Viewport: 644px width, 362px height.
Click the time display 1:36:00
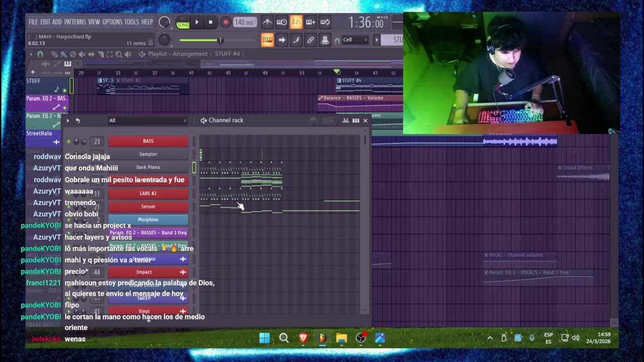tap(366, 23)
